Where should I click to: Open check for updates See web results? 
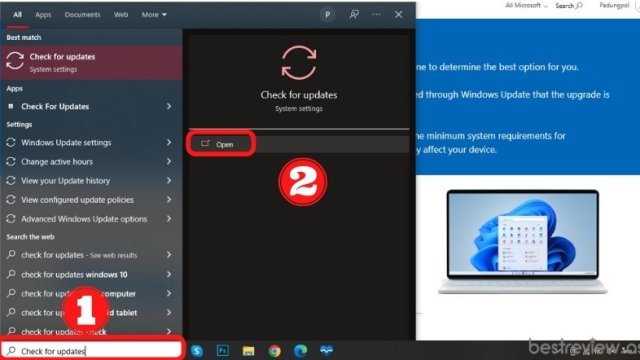91,255
